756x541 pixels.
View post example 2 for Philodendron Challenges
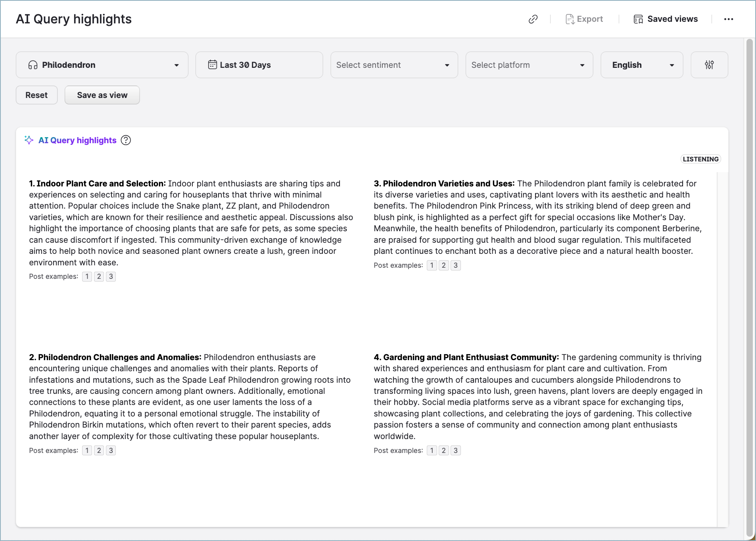click(99, 451)
